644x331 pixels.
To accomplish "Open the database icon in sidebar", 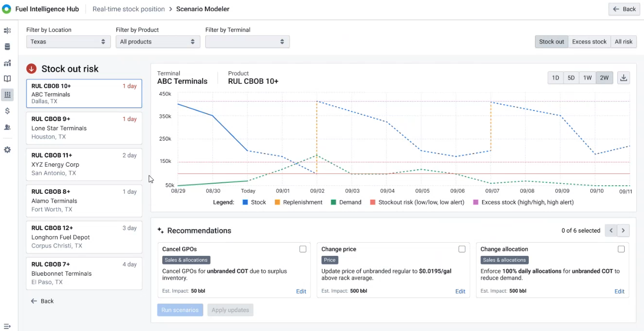I will [7, 47].
